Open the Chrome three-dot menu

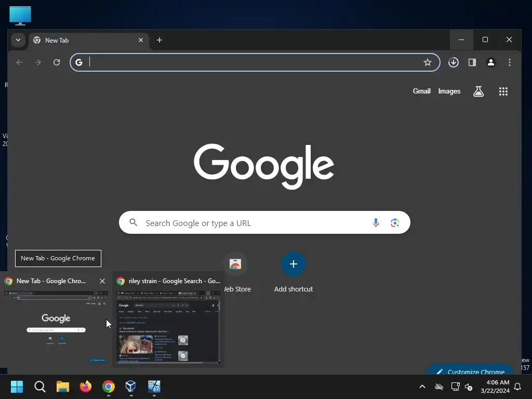tap(509, 62)
